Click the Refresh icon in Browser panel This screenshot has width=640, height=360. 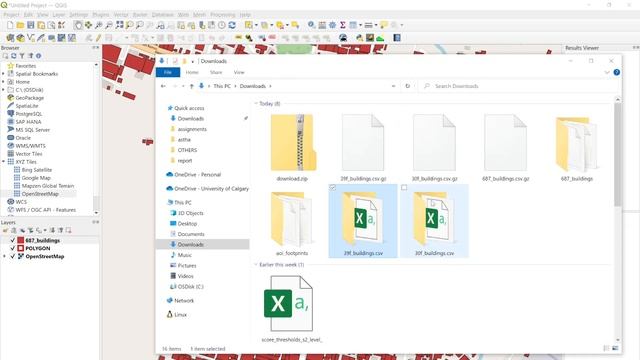[13, 56]
